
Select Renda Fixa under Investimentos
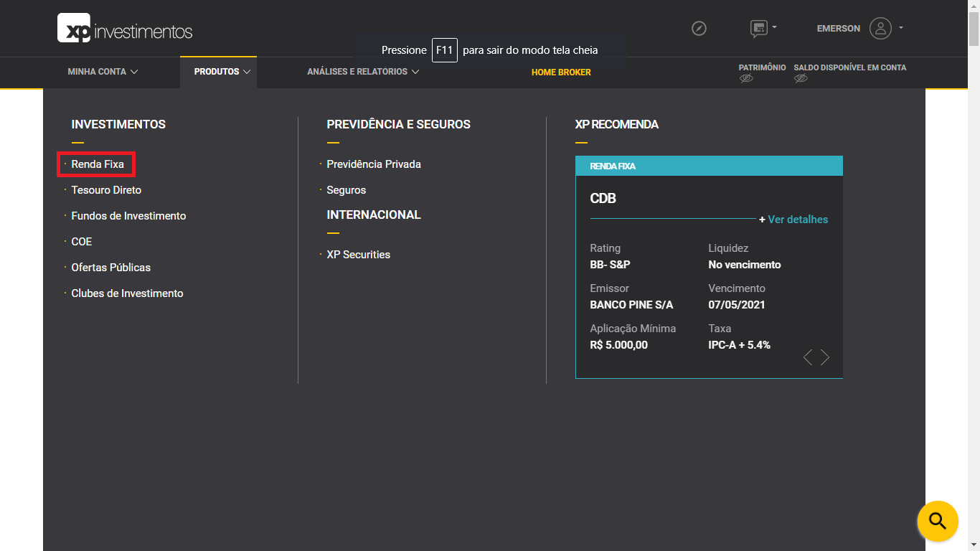[98, 164]
